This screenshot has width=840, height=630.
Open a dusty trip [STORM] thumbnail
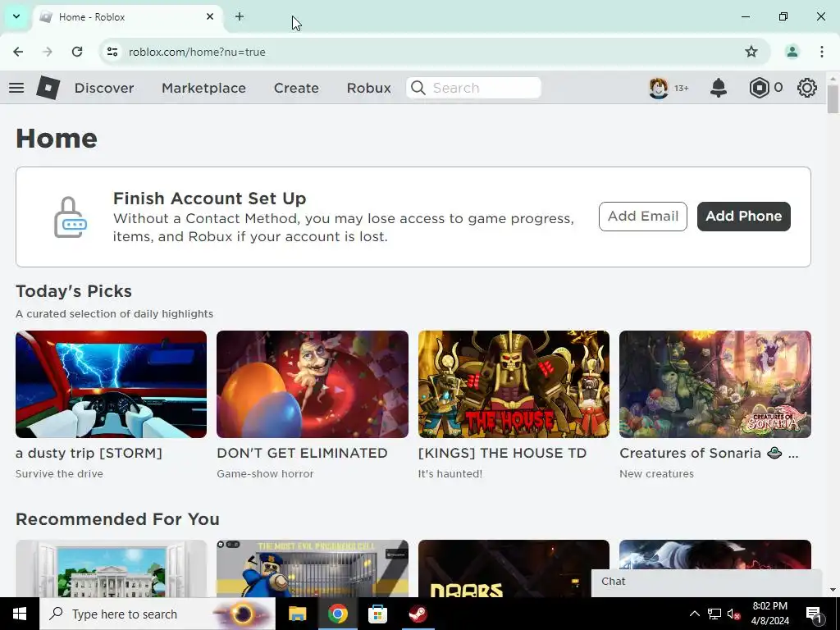point(111,384)
